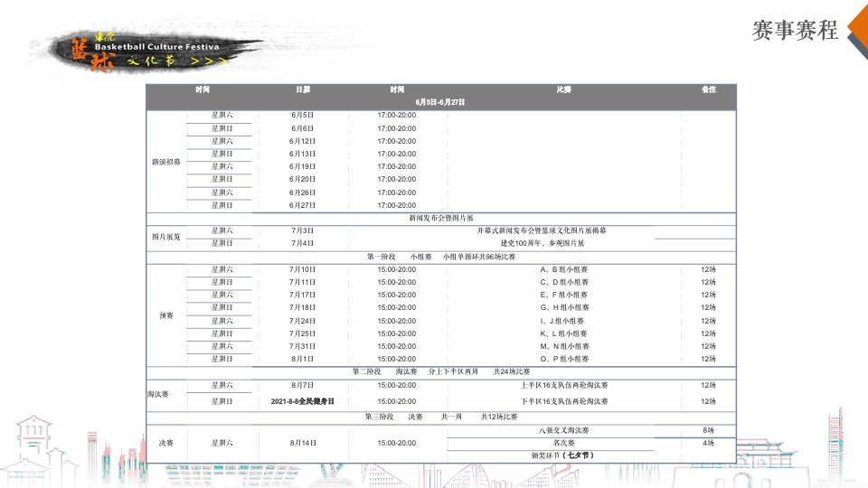Select the 8月7日 date cell

pos(302,385)
